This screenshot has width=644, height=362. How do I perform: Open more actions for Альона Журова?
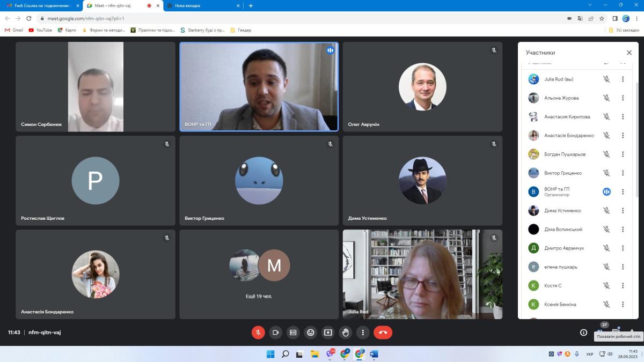[x=623, y=98]
